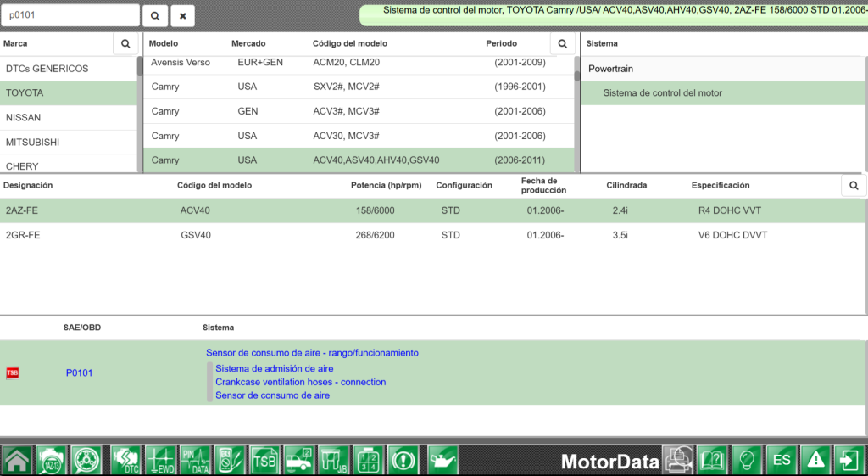Image resolution: width=868 pixels, height=476 pixels.
Task: Click the print preview icon
Action: pyautogui.click(x=678, y=460)
